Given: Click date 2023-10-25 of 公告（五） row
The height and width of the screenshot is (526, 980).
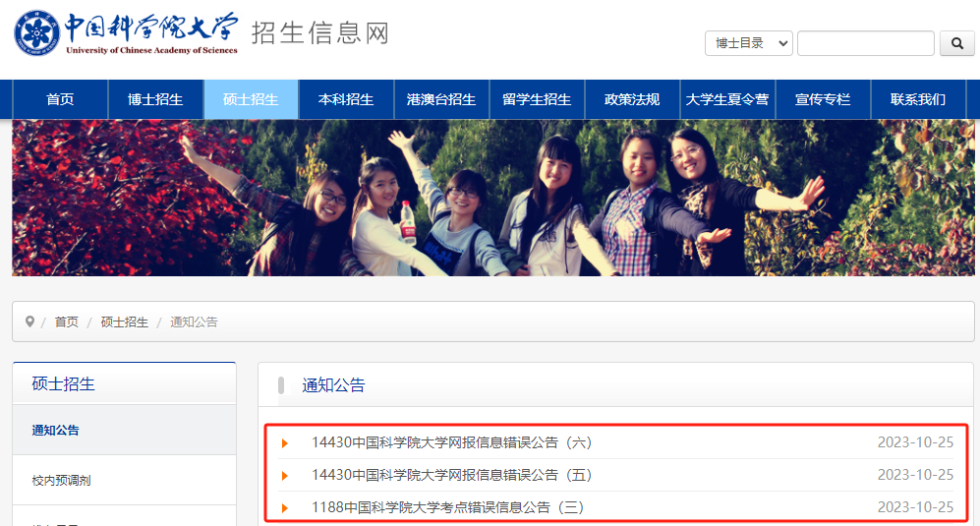Looking at the screenshot, I should pos(916,475).
